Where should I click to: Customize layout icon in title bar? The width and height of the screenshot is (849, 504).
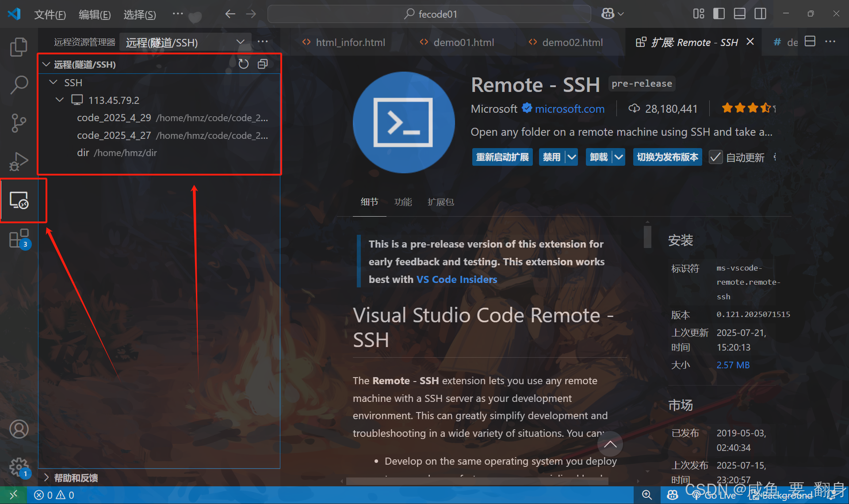[699, 14]
